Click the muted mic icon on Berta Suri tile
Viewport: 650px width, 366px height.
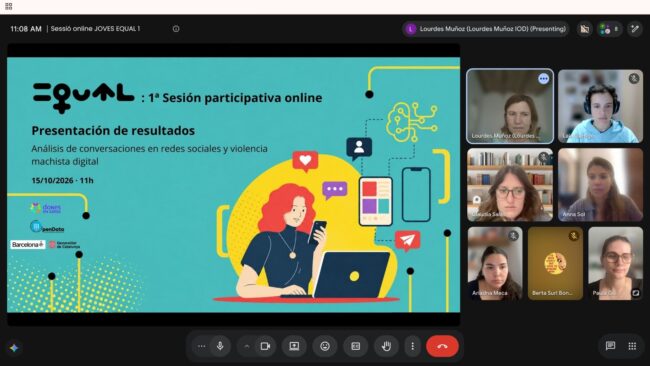pos(574,236)
